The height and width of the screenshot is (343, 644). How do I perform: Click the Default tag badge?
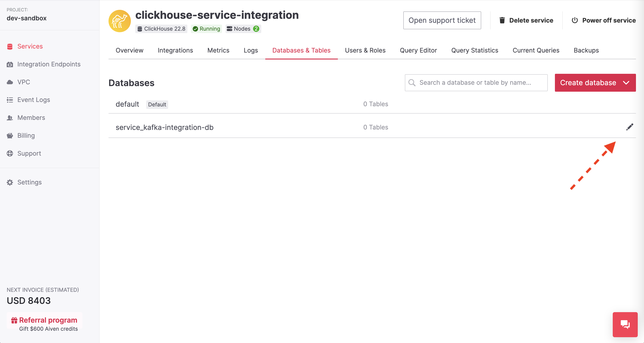157,104
